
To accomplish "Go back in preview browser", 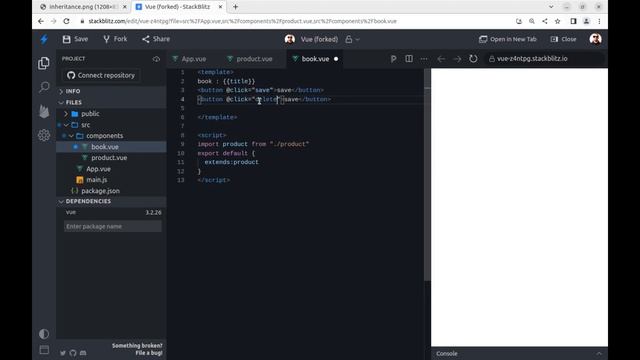I will [x=441, y=59].
